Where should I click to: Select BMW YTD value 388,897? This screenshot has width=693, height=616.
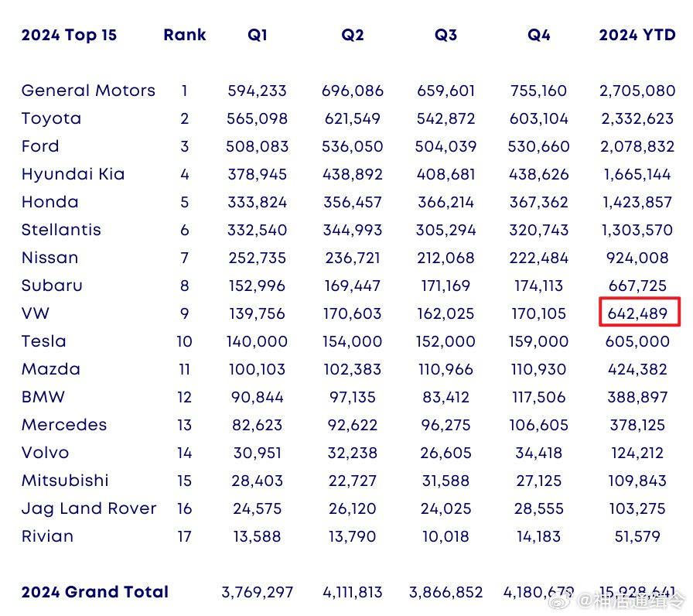[637, 398]
